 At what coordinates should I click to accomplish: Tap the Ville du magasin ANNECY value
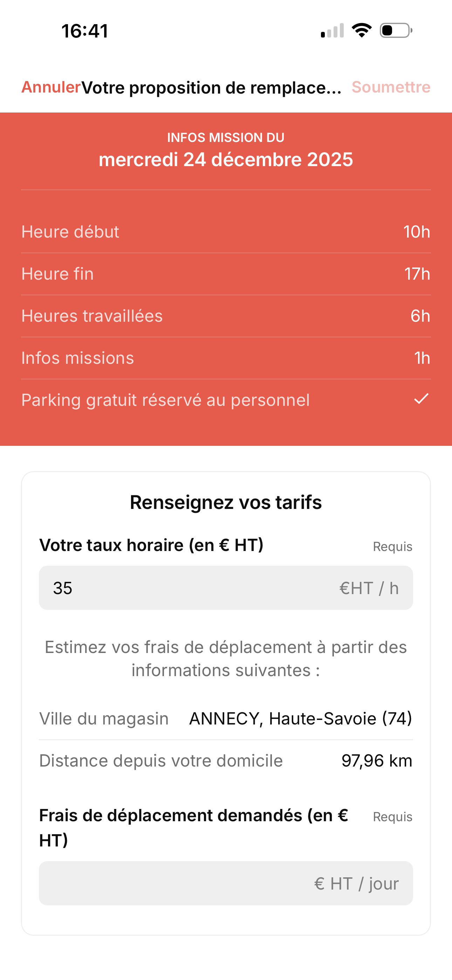tap(301, 719)
